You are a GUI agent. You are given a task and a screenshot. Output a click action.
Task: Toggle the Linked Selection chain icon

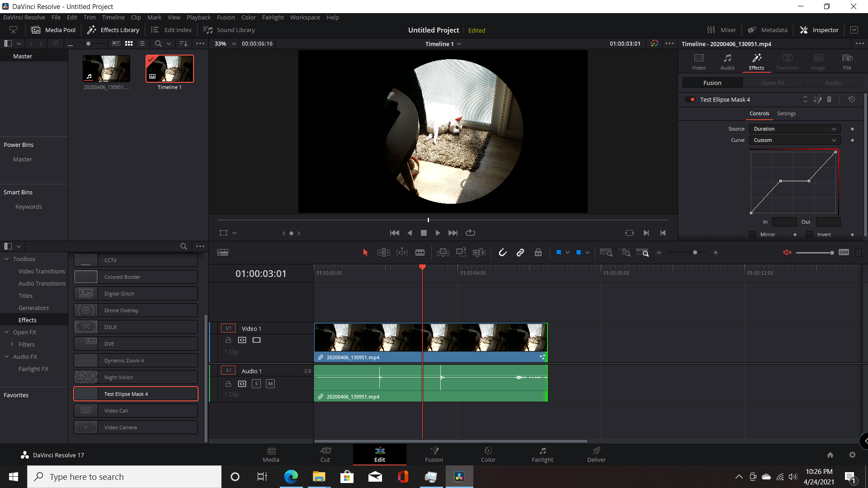click(520, 253)
